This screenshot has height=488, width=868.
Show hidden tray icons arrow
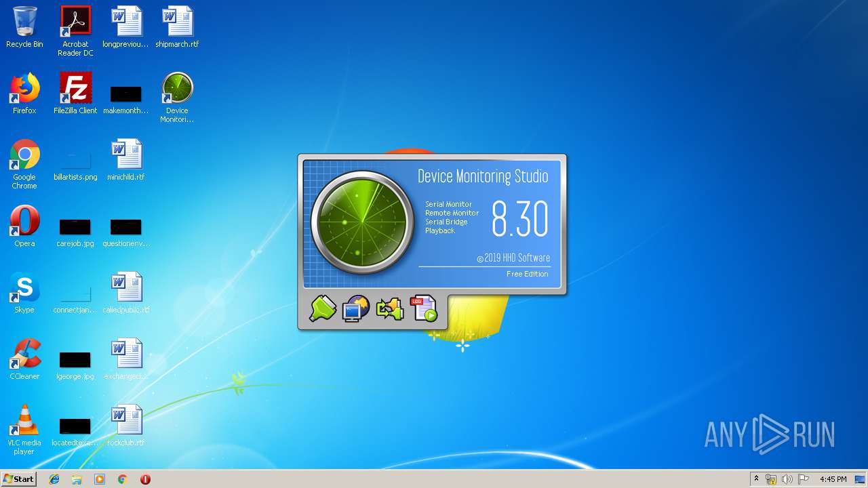point(757,479)
